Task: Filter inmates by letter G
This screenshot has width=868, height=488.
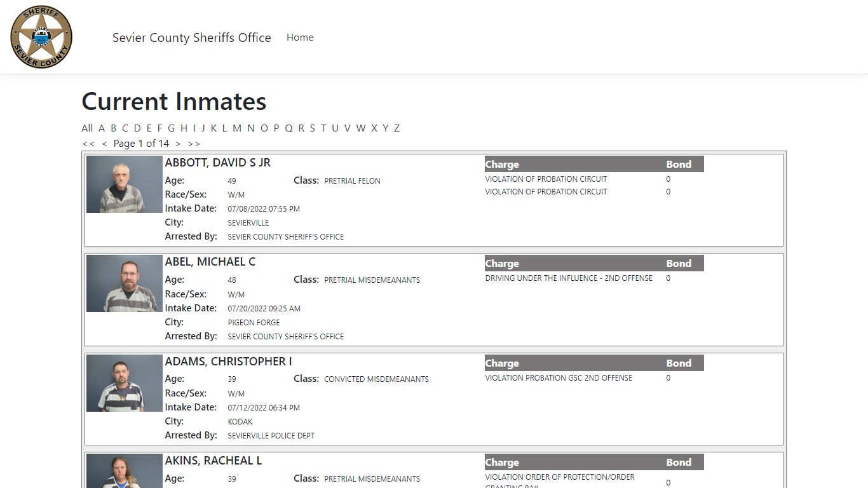Action: (171, 128)
